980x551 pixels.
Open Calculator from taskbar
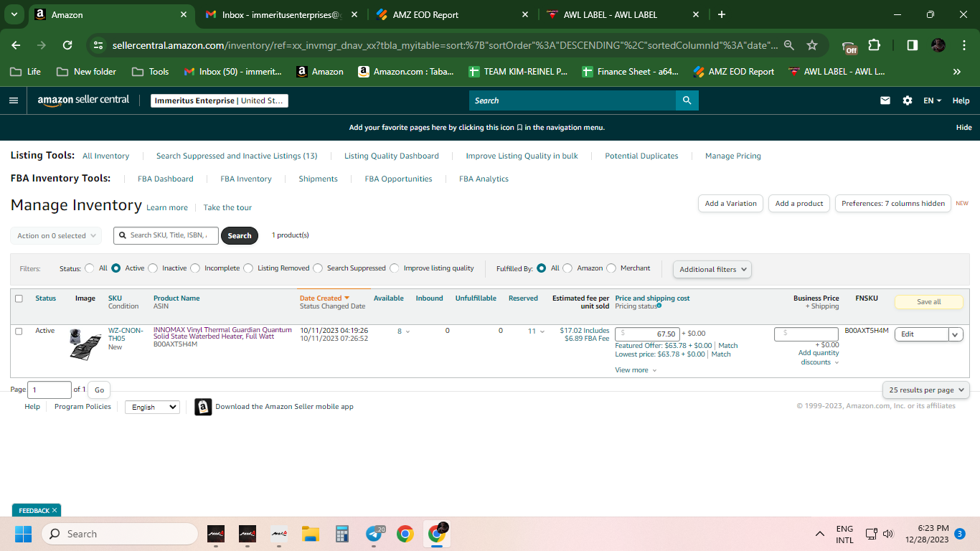point(342,534)
